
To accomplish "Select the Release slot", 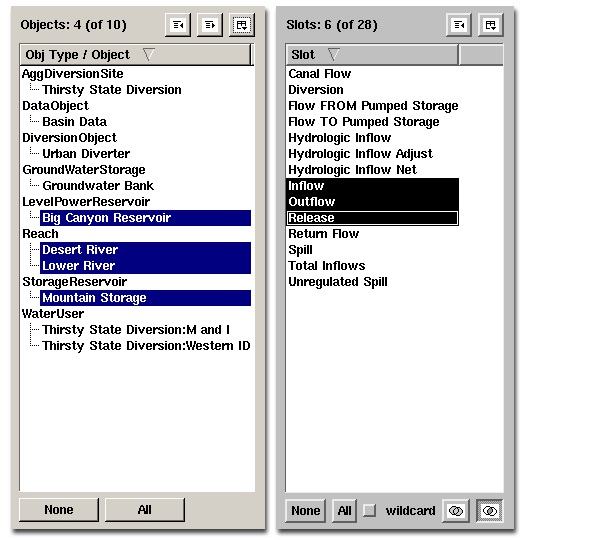I will coord(372,218).
